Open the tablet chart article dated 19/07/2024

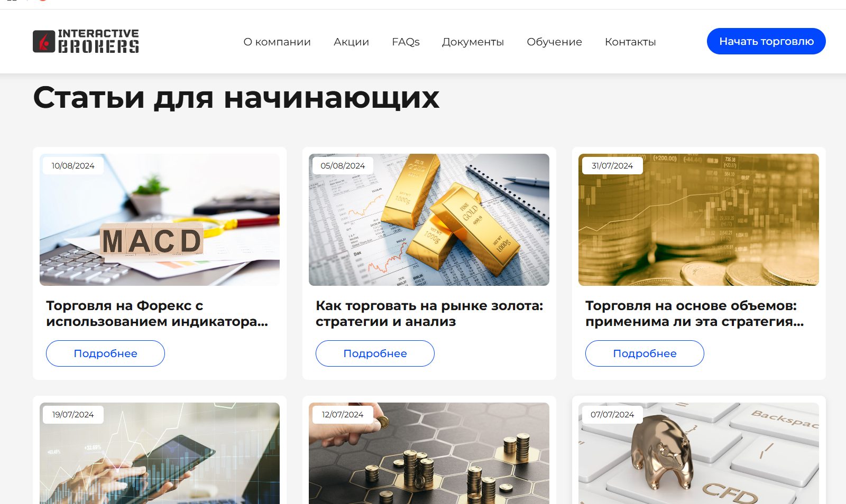(160, 453)
